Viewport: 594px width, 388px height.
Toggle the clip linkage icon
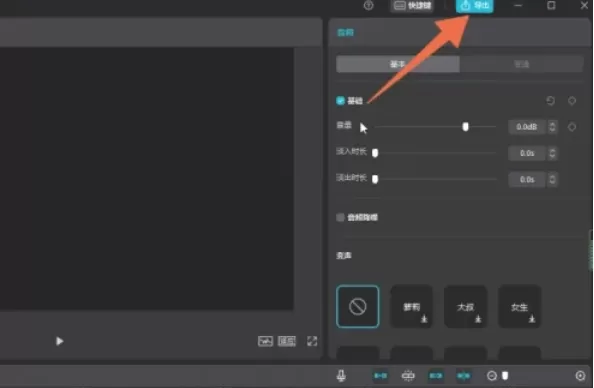point(436,375)
